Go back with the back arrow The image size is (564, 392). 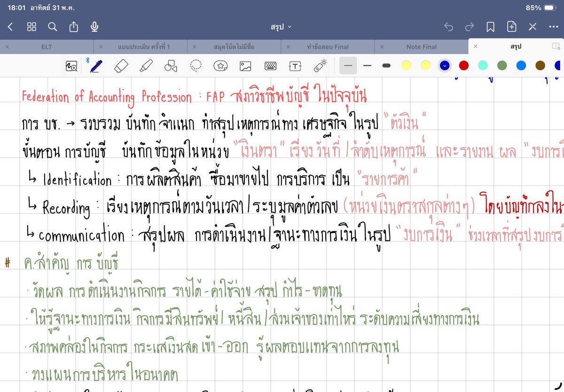tap(10, 27)
